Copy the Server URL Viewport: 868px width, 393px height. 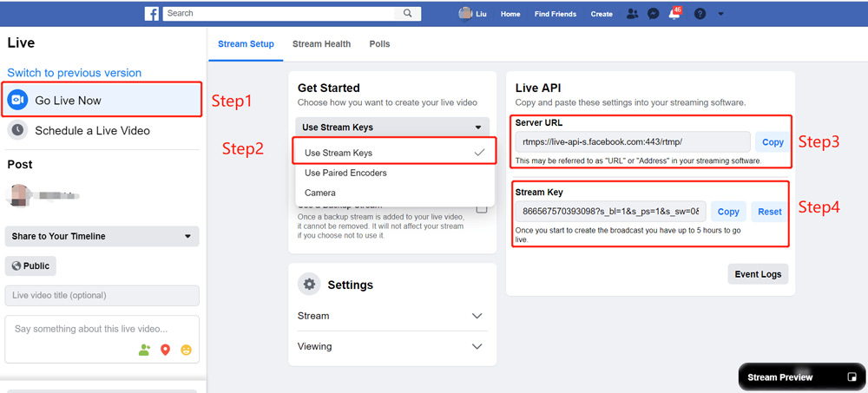pyautogui.click(x=773, y=141)
